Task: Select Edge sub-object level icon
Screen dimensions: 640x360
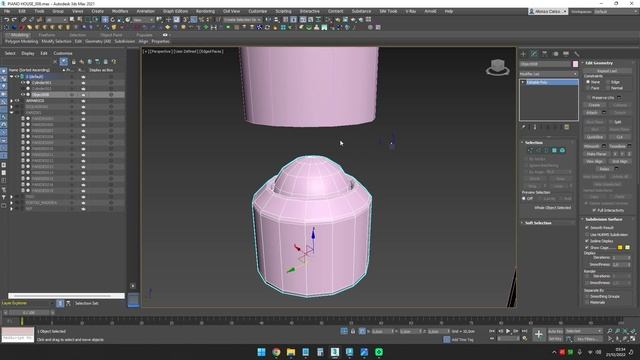Action: [538, 151]
